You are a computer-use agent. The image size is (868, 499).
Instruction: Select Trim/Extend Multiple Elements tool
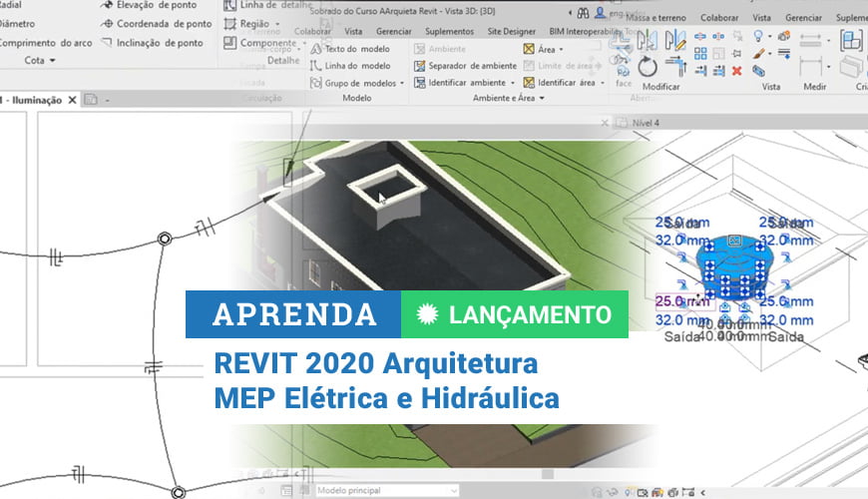[x=718, y=70]
